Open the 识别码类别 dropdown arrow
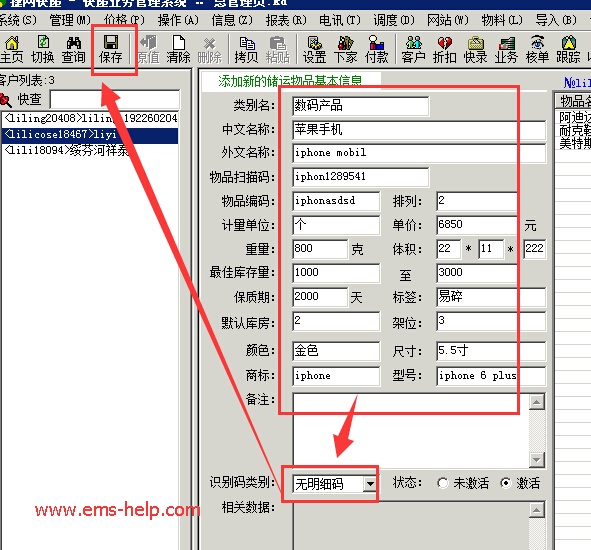 point(370,484)
